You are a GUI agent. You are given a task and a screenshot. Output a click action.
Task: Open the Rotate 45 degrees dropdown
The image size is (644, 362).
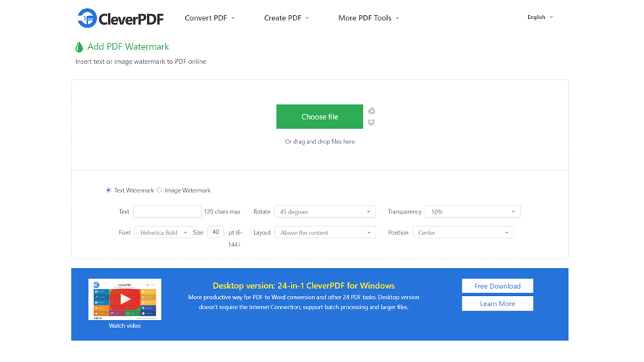(325, 211)
